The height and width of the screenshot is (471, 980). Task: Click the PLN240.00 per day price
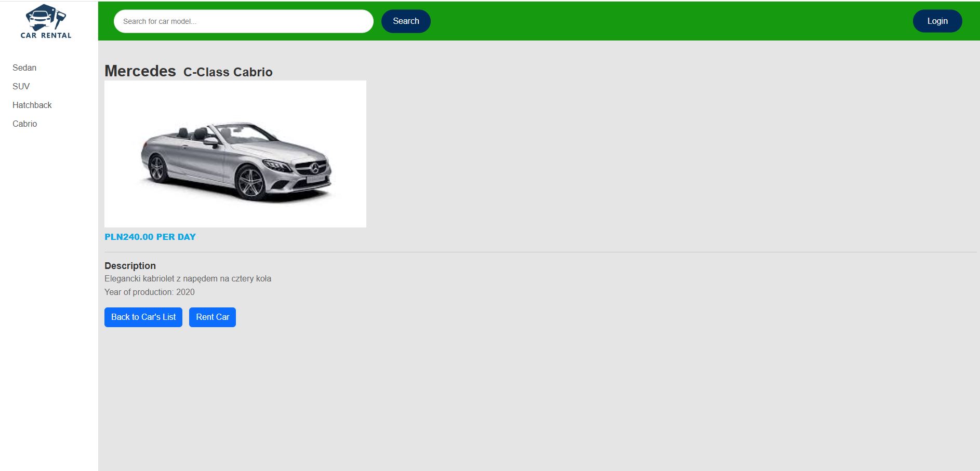pyautogui.click(x=150, y=237)
